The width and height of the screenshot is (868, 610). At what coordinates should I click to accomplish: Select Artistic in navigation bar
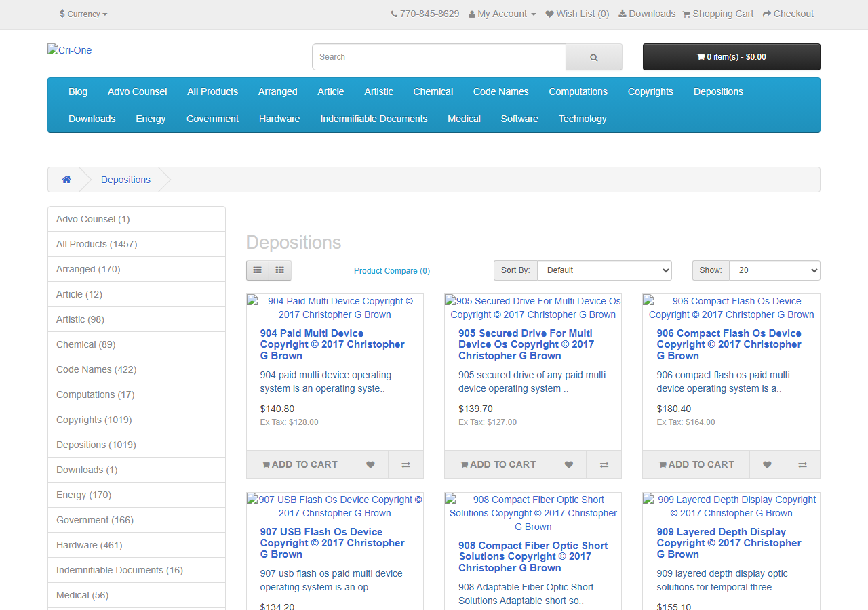tap(378, 91)
